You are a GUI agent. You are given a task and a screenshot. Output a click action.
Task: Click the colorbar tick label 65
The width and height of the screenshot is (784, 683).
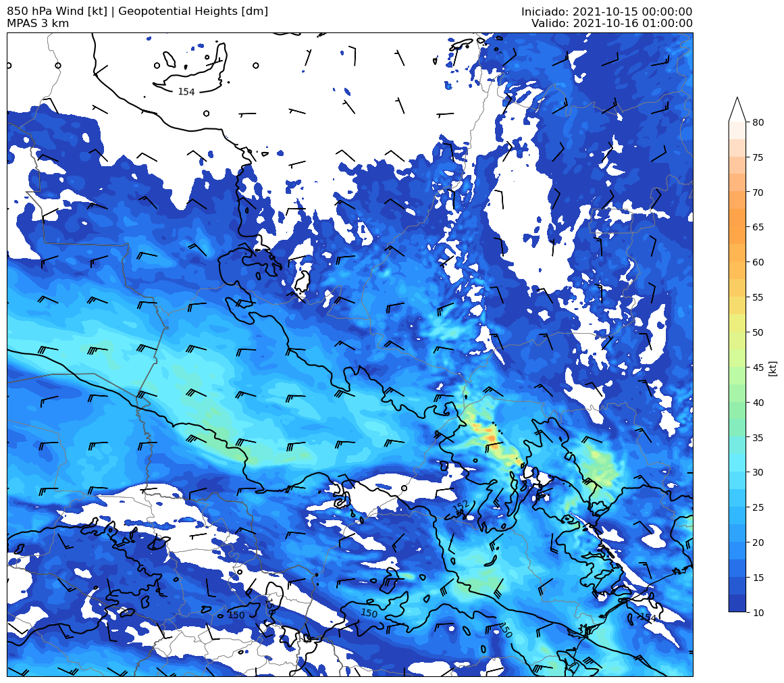pyautogui.click(x=758, y=227)
